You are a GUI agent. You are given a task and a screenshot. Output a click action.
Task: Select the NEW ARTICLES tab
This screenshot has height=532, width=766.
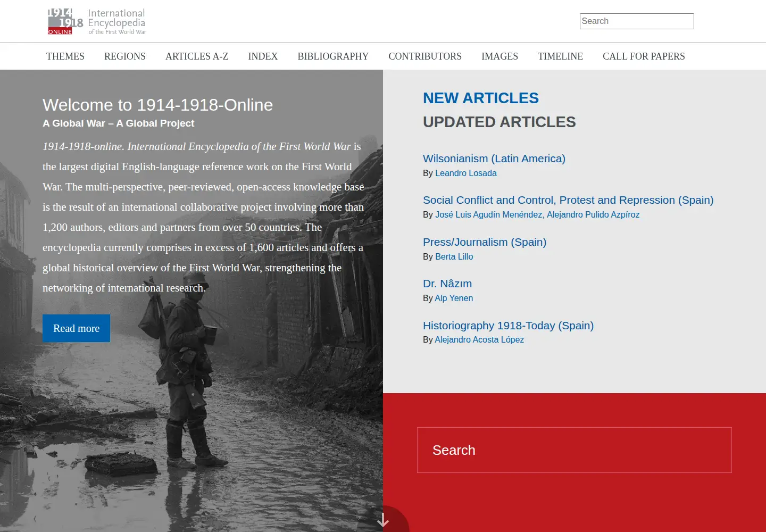click(481, 98)
